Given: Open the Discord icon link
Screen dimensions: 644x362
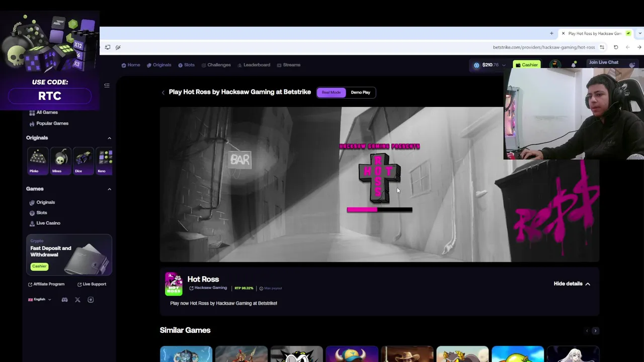Looking at the screenshot, I should (64, 300).
